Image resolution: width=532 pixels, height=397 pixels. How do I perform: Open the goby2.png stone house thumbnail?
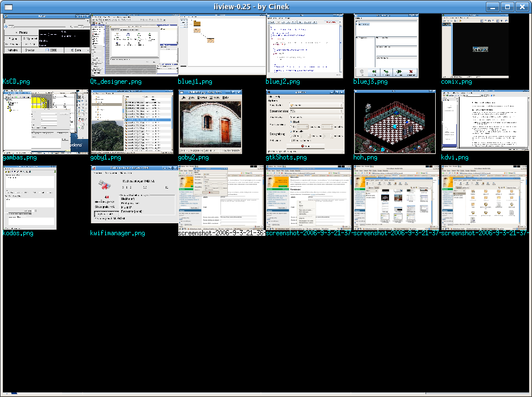210,121
